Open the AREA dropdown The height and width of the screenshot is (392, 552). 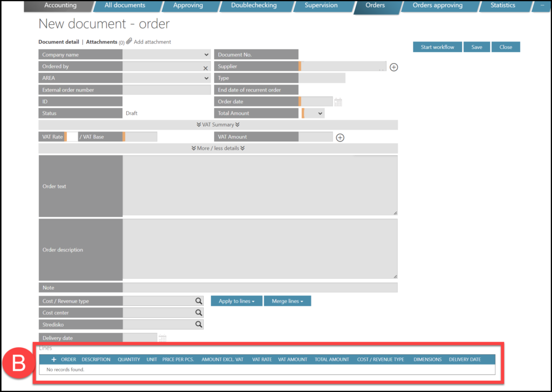point(167,78)
